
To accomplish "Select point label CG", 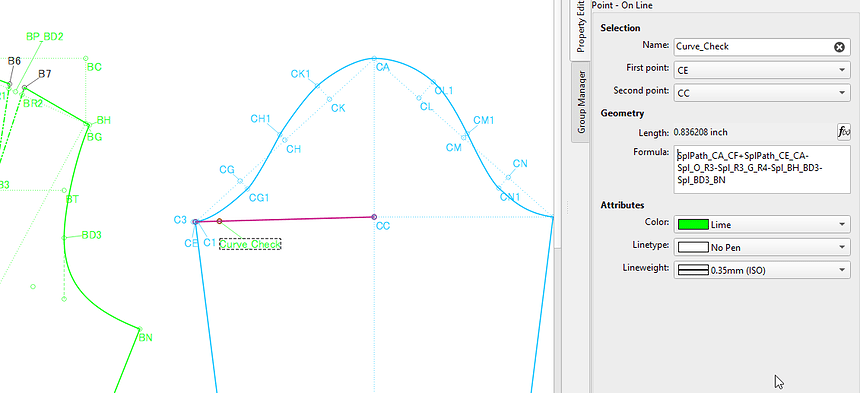I will (227, 169).
